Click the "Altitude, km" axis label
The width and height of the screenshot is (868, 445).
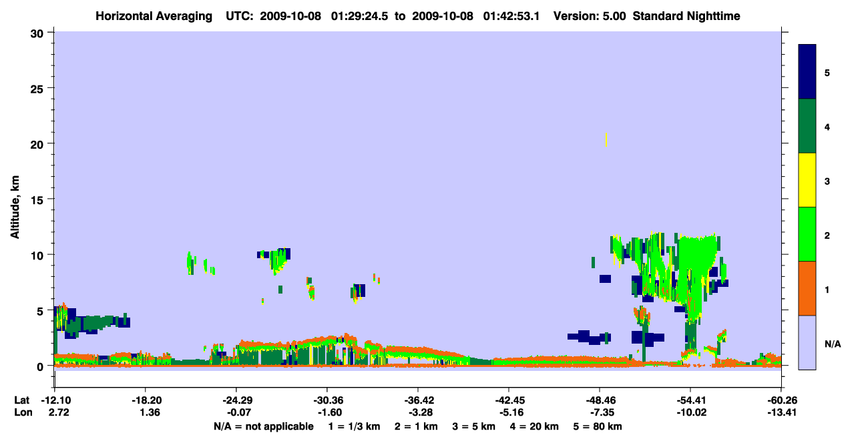click(15, 208)
